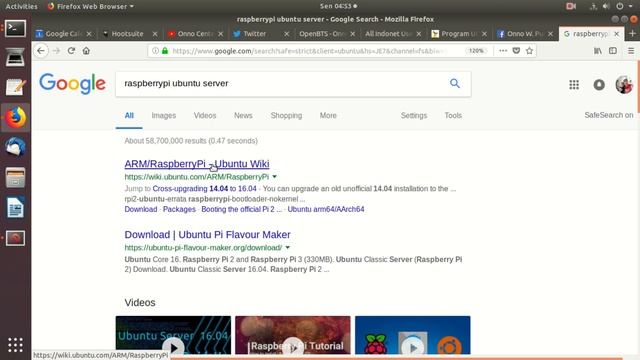Save page to Pocket
This screenshot has width=640, height=360.
click(x=516, y=51)
